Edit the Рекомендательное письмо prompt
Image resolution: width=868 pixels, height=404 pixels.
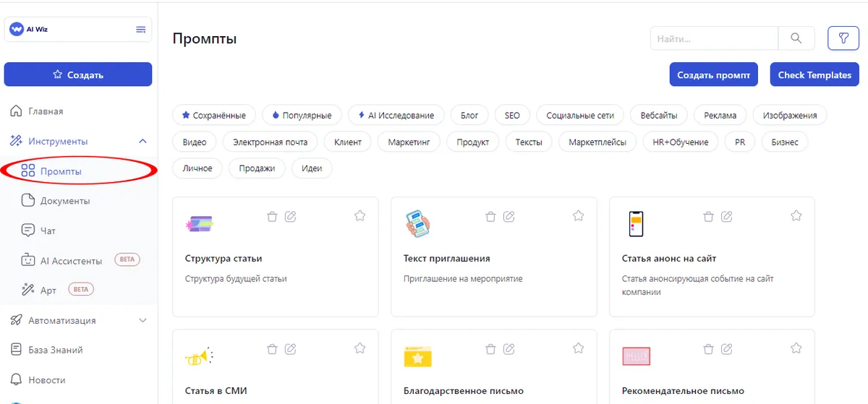(x=727, y=349)
